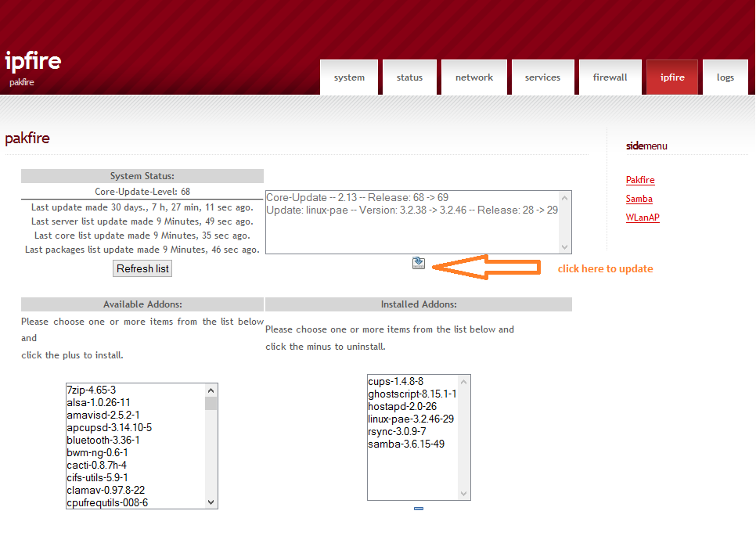This screenshot has height=554, width=756.
Task: Open the Samba sidemenu link
Action: coord(639,199)
